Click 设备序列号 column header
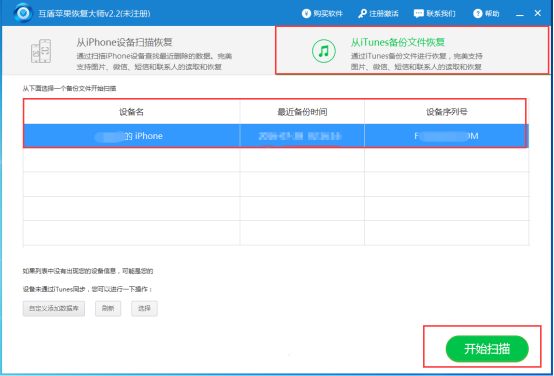 (x=447, y=112)
